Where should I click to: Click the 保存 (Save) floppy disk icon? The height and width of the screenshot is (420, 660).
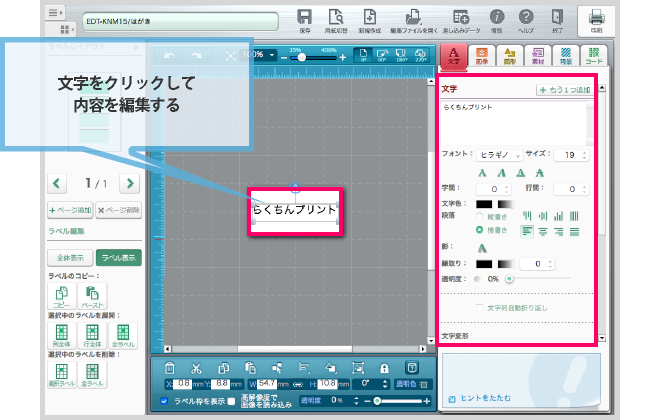click(x=305, y=18)
